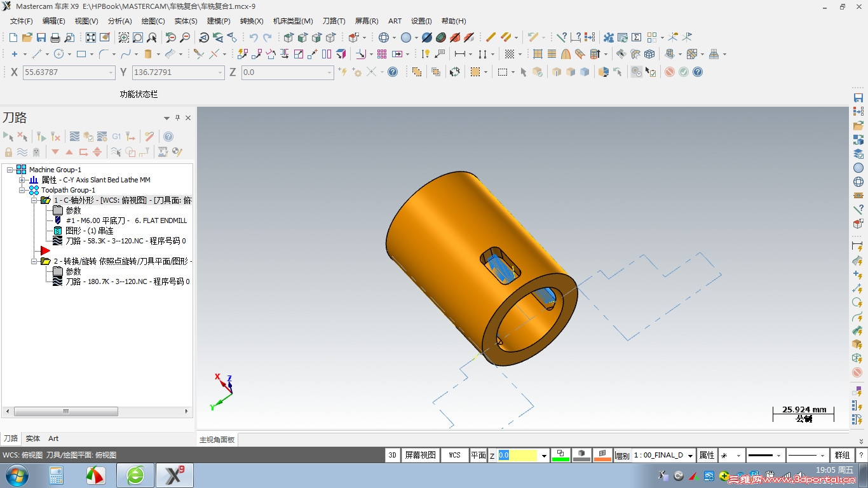The height and width of the screenshot is (488, 868).
Task: Open the 层别 level dropdown showing 1 : 00_FINAL_D
Action: [x=690, y=456]
